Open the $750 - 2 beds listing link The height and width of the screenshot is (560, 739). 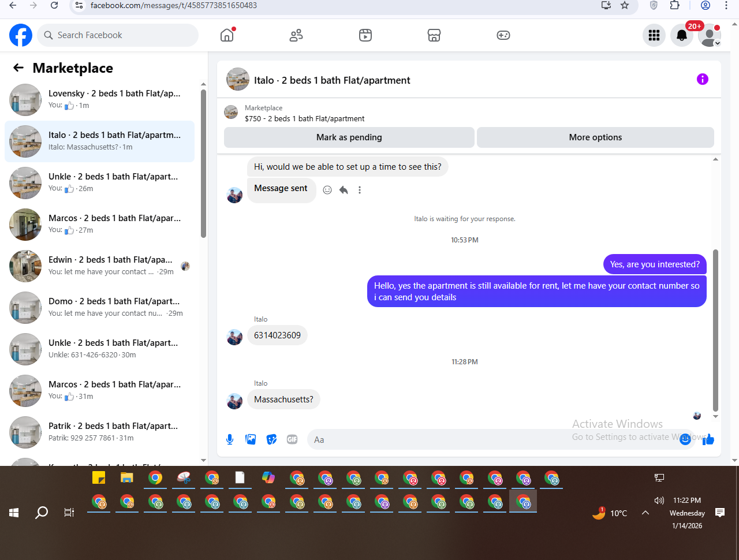[304, 118]
